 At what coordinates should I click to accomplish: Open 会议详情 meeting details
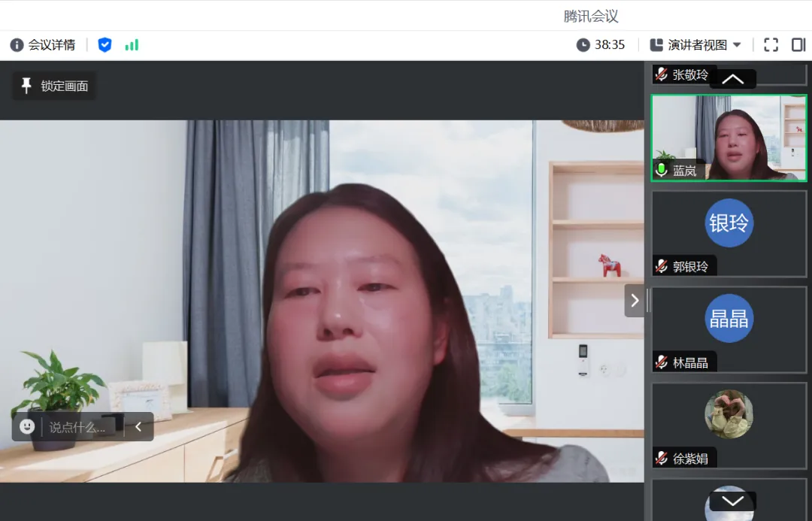pyautogui.click(x=51, y=45)
